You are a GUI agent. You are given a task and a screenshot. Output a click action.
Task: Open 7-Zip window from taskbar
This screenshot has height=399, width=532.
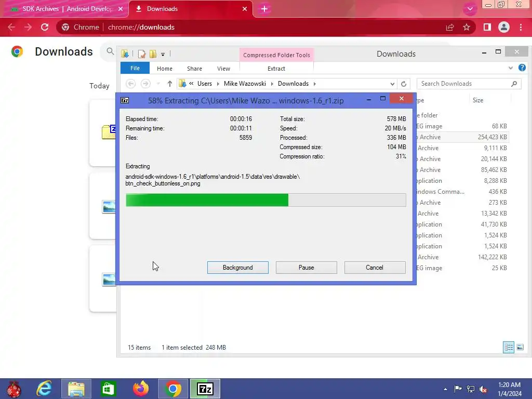pyautogui.click(x=205, y=389)
